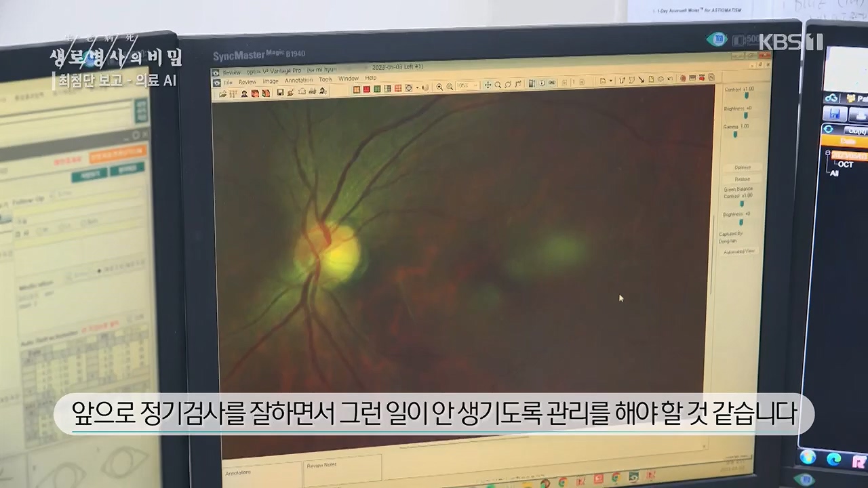Adjust the Gamma slider

pyautogui.click(x=735, y=134)
